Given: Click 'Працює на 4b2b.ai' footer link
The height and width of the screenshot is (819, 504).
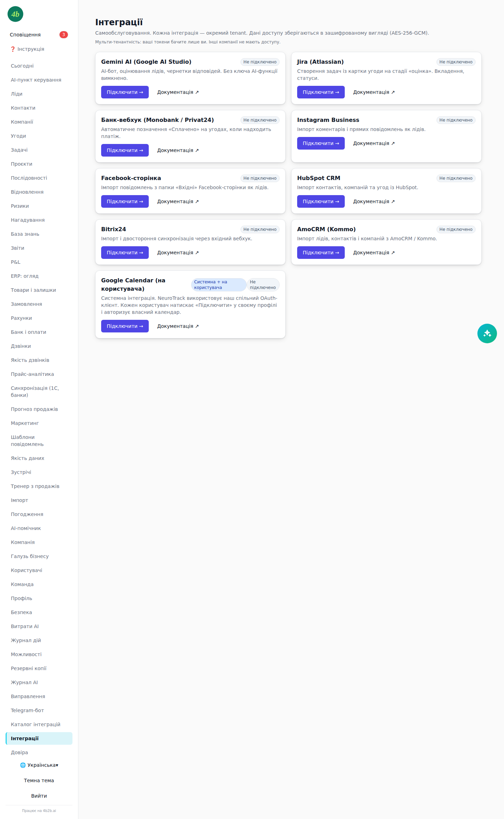Looking at the screenshot, I should coord(39,811).
